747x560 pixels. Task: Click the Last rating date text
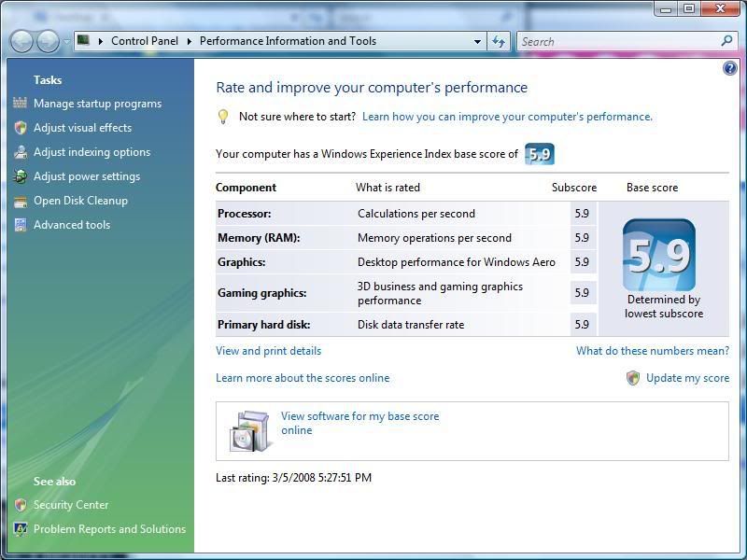[x=293, y=478]
